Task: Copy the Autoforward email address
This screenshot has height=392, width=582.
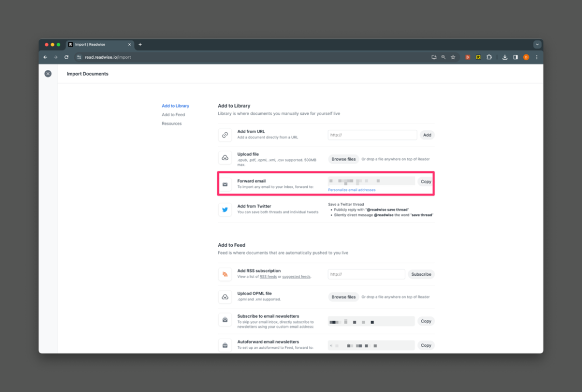Action: pos(426,345)
